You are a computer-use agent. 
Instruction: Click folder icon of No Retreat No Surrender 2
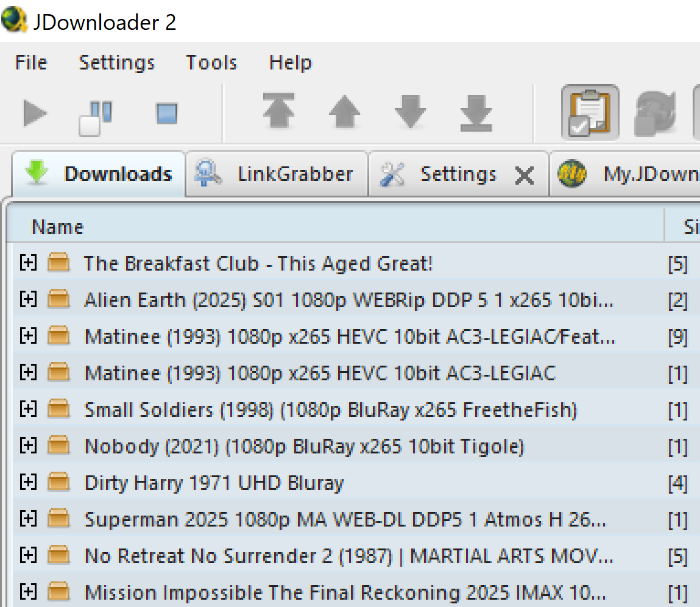pyautogui.click(x=58, y=556)
